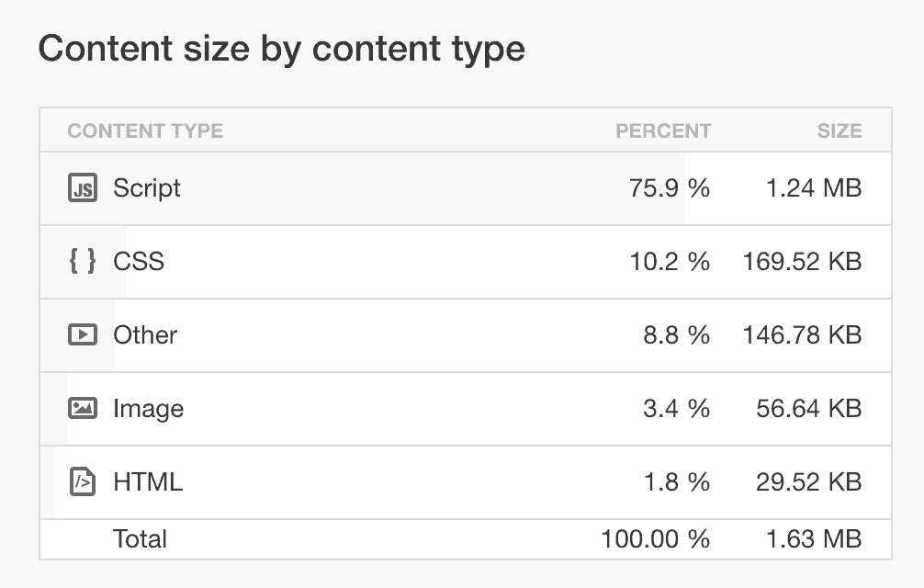Select the Other row label

click(x=145, y=335)
